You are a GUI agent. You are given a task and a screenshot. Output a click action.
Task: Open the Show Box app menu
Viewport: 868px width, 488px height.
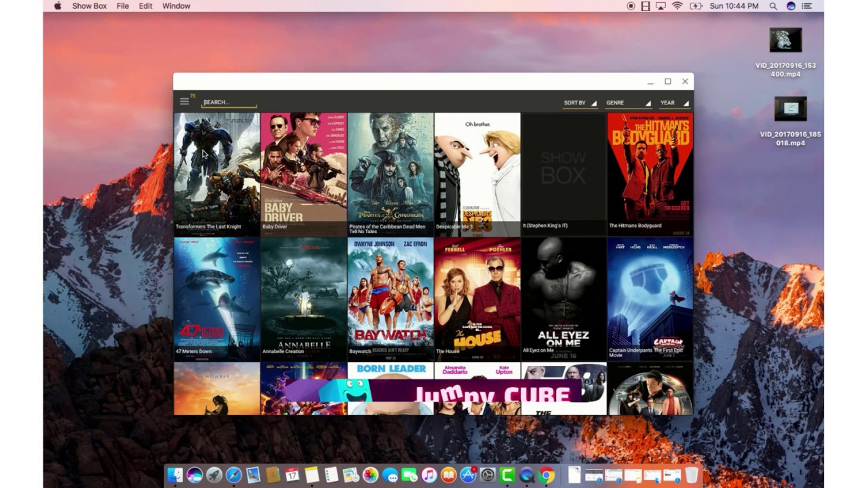coord(90,6)
